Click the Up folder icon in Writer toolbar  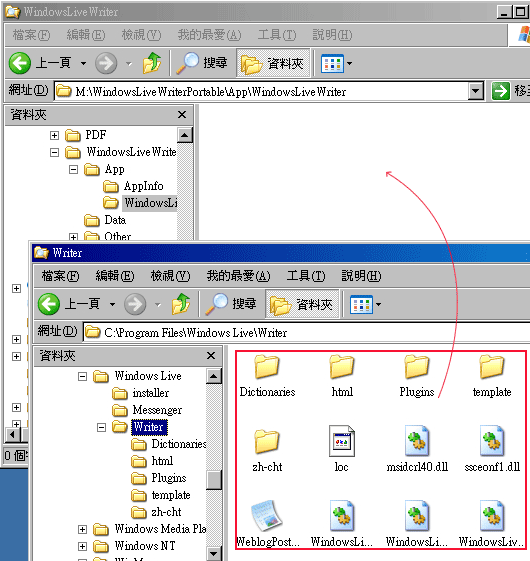point(181,304)
